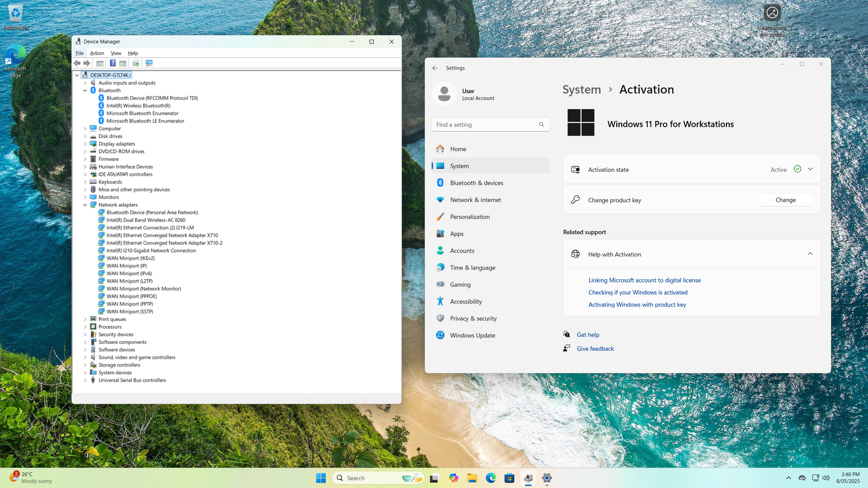Screen dimensions: 868x488
Task: Select the Microsoft Edge desktop shortcut
Action: coord(15,61)
